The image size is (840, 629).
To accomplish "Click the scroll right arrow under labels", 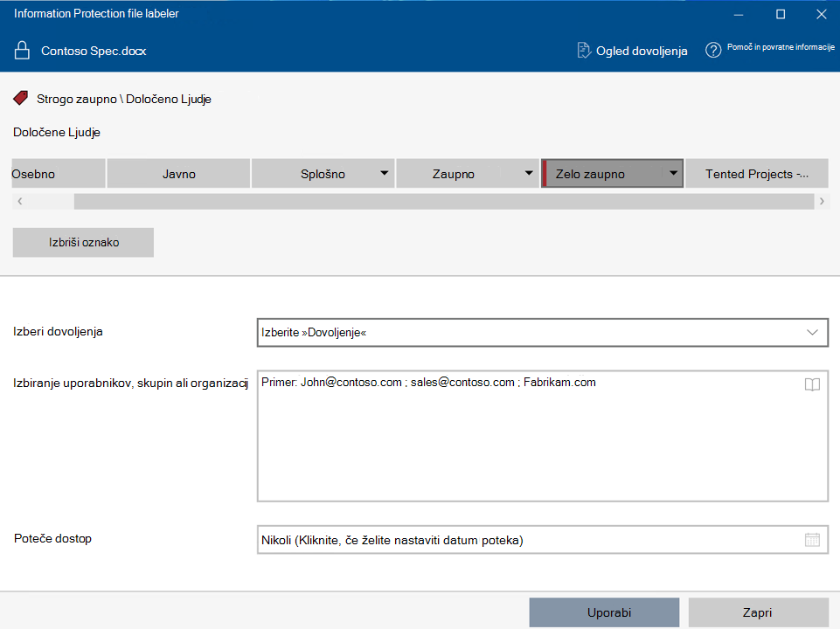I will tap(822, 201).
